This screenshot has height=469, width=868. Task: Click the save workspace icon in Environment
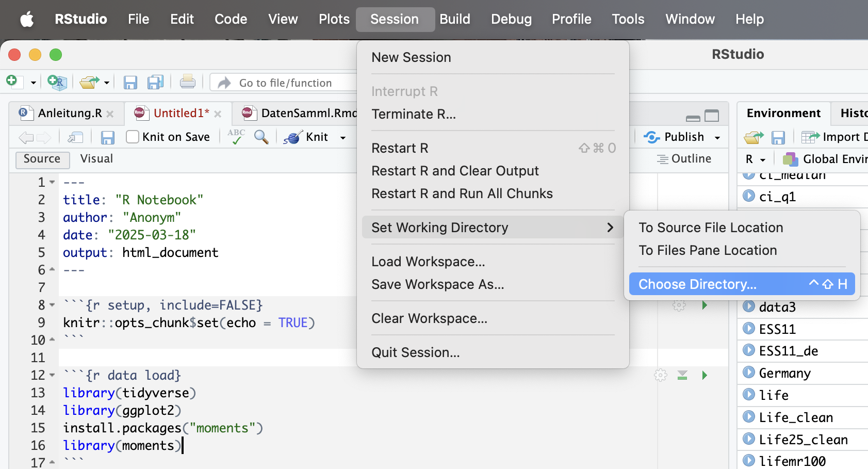point(778,137)
